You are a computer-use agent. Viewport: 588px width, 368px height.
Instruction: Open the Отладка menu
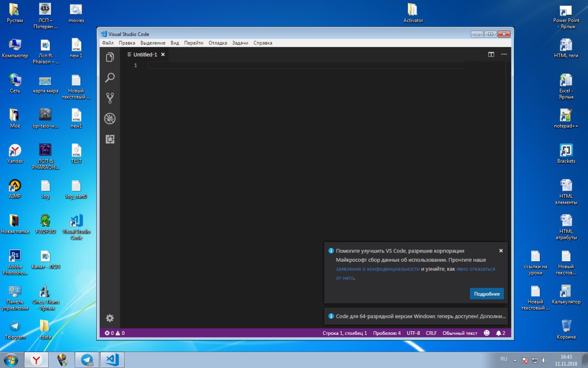[x=218, y=43]
